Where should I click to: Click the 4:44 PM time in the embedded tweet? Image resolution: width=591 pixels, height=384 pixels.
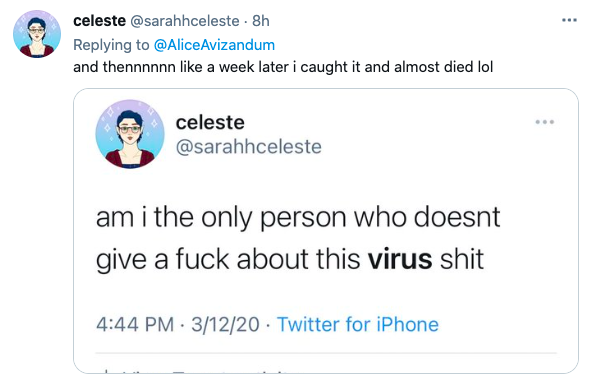pos(135,324)
